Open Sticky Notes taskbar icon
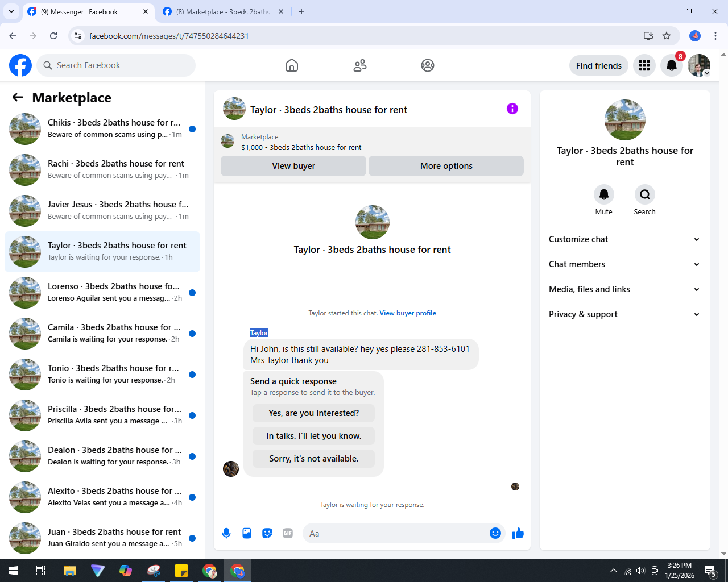 tap(181, 571)
